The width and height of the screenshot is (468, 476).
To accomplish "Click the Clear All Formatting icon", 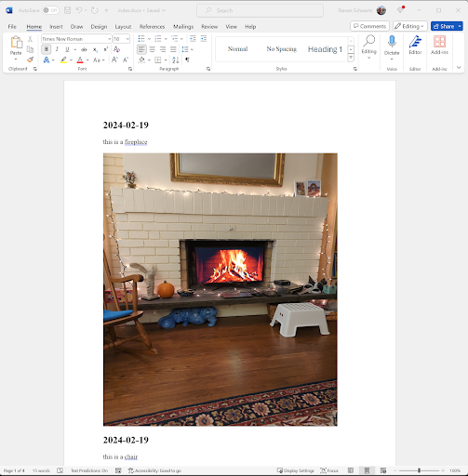I will point(116,49).
